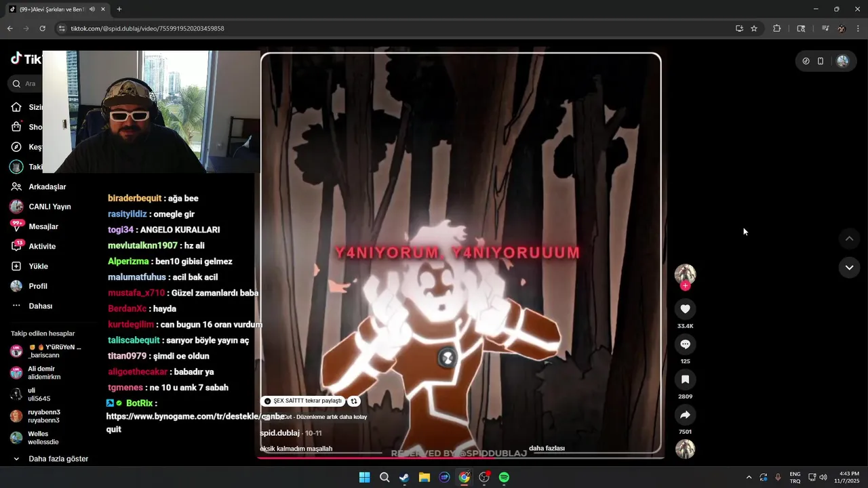Show hidden system tray icons
This screenshot has width=868, height=488.
(749, 477)
